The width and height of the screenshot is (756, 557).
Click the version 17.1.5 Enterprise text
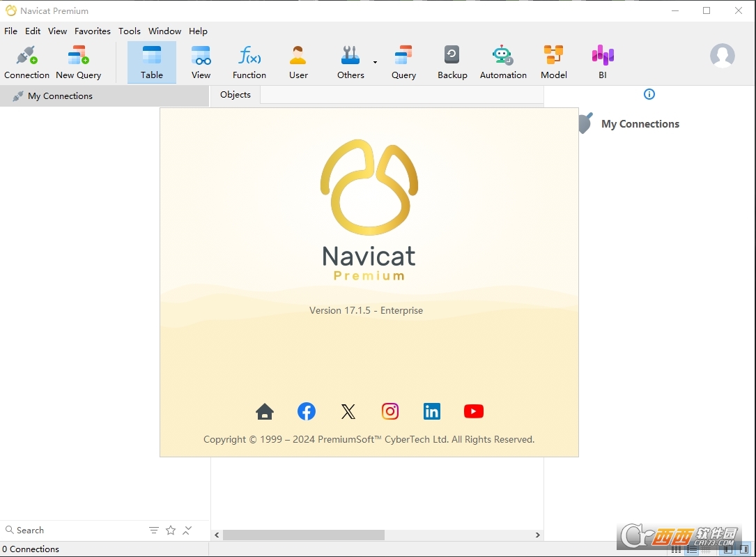366,311
